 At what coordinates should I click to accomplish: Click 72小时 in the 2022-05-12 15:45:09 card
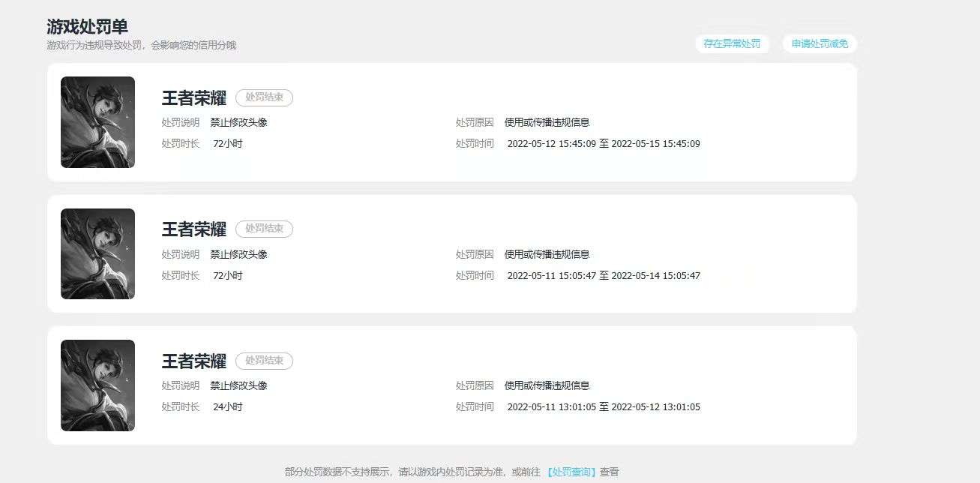click(x=228, y=143)
